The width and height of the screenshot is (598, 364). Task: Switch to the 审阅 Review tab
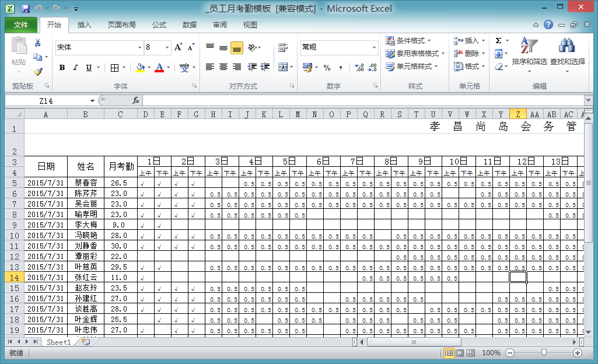220,24
